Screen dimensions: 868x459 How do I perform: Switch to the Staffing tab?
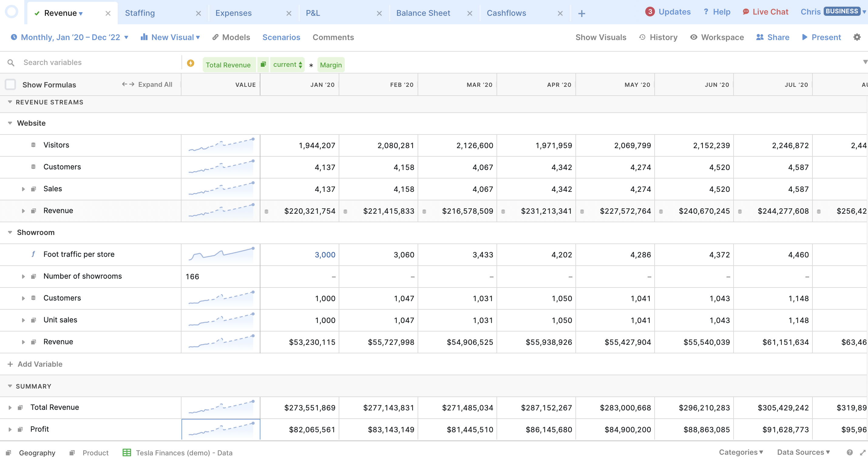point(140,13)
